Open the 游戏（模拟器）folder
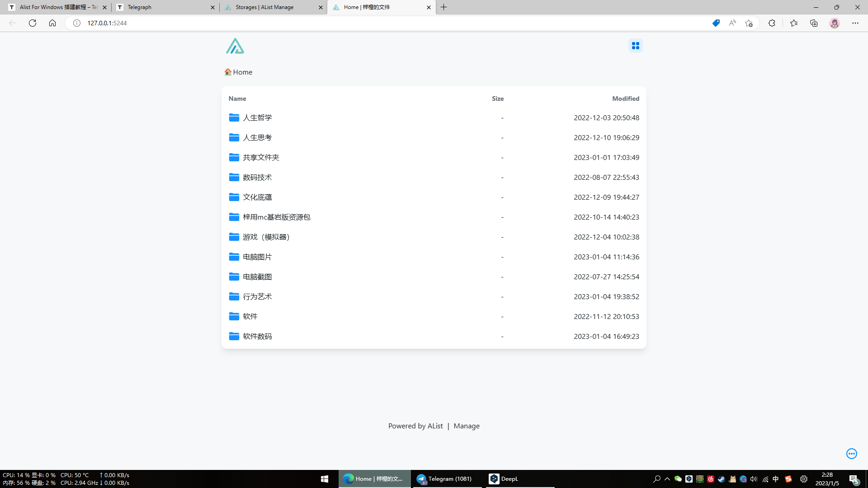 point(266,237)
